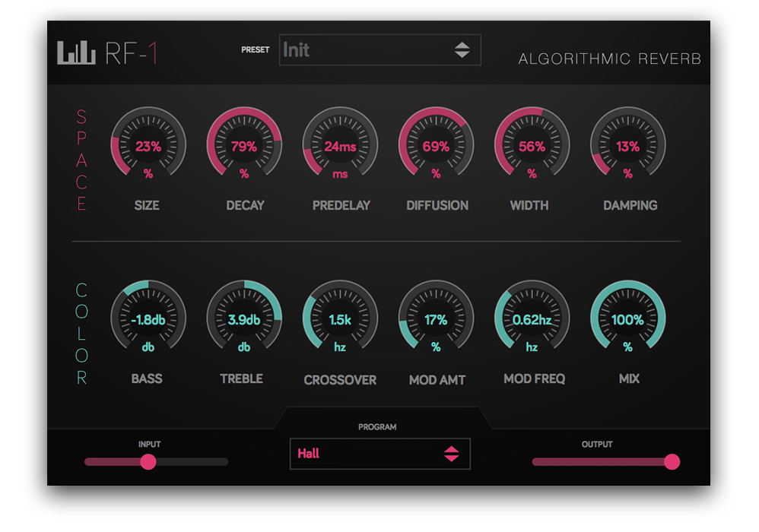This screenshot has height=532, width=759.
Task: Click the PREDELAY label text
Action: pos(341,205)
